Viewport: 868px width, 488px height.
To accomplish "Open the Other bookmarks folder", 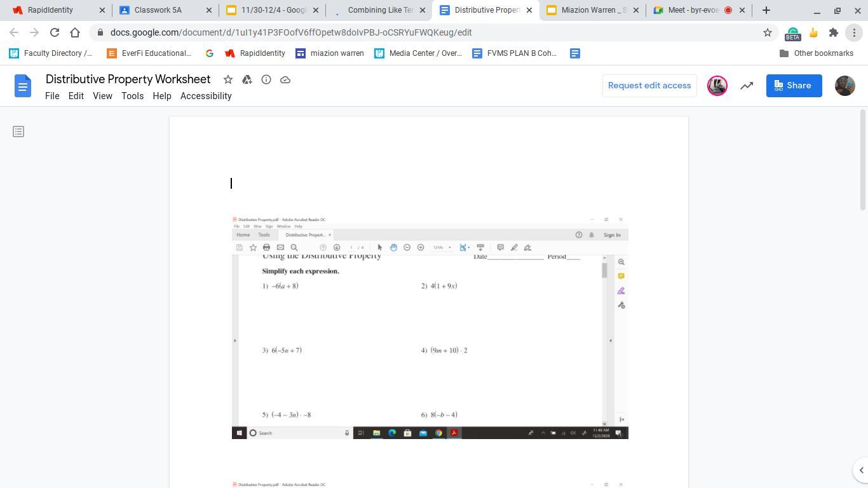I will click(816, 53).
